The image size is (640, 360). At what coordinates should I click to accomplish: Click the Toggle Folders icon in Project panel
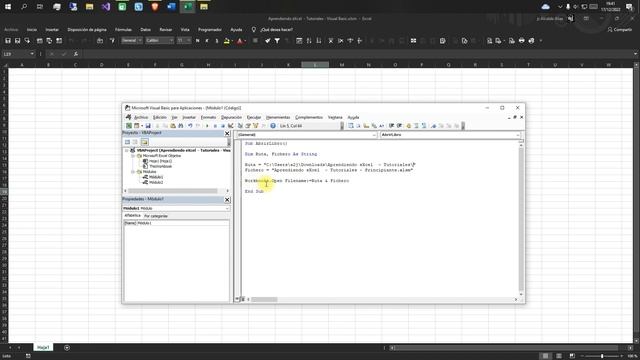pos(144,142)
